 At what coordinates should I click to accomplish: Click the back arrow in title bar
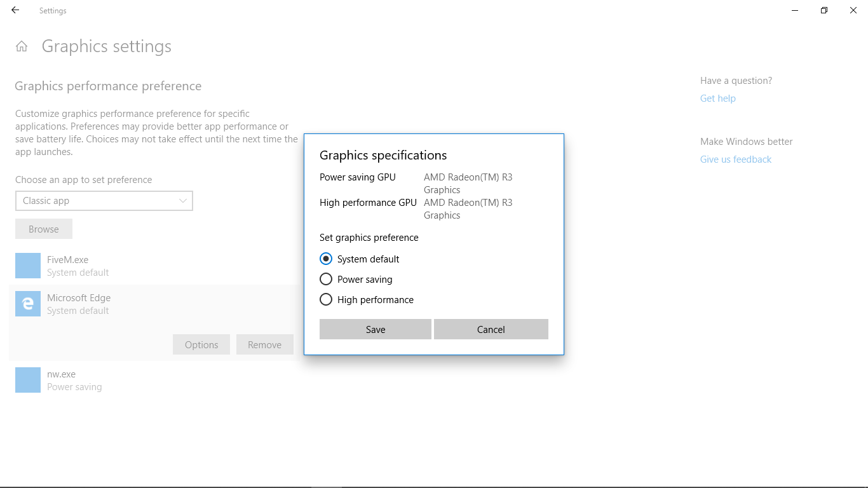(15, 10)
